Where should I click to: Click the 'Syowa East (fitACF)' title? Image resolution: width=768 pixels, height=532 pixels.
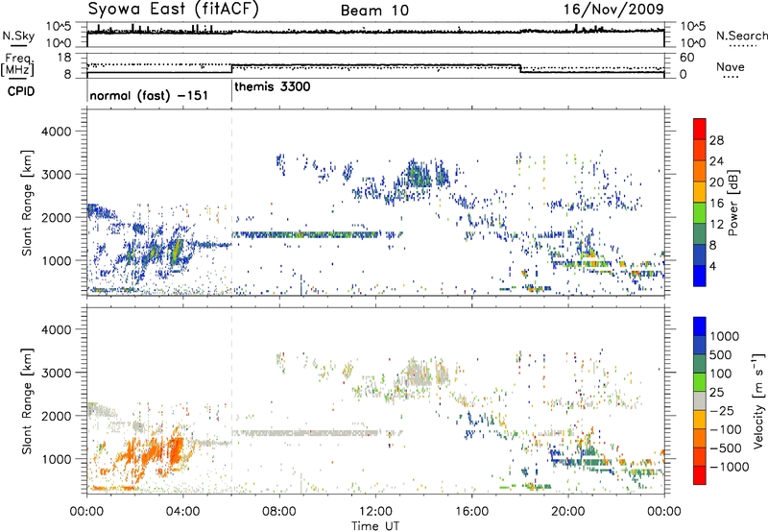pos(173,10)
